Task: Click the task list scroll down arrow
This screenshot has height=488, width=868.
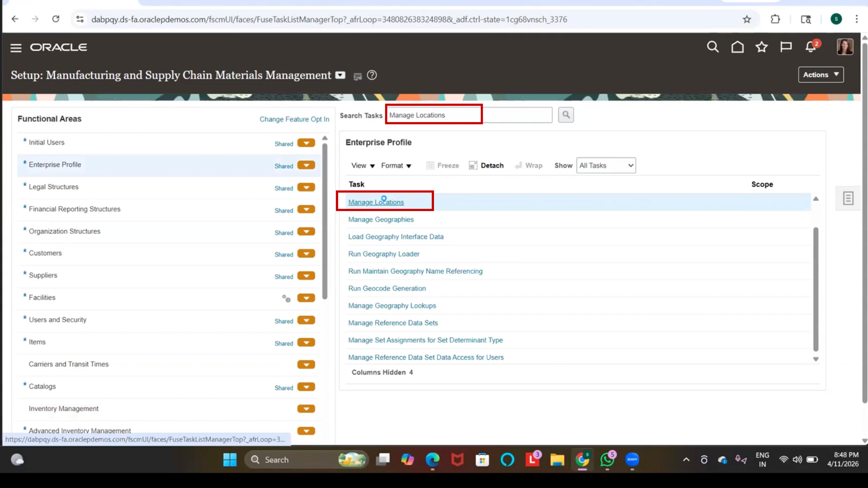Action: click(x=816, y=359)
